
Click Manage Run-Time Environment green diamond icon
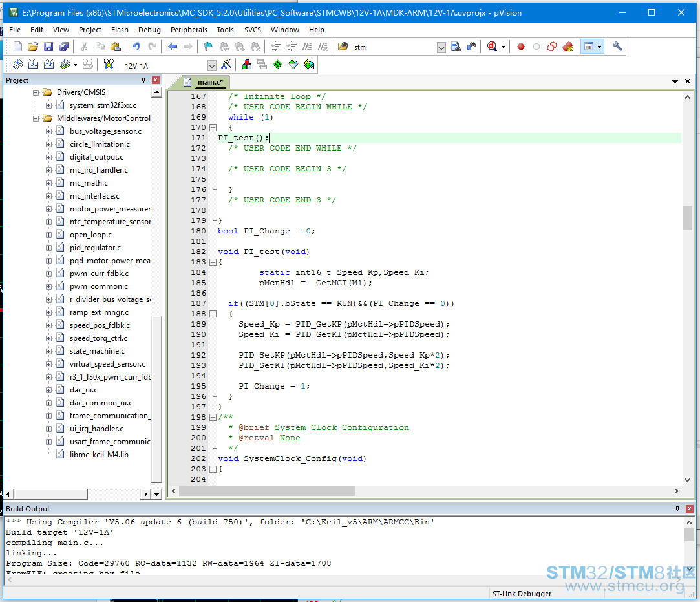[278, 65]
